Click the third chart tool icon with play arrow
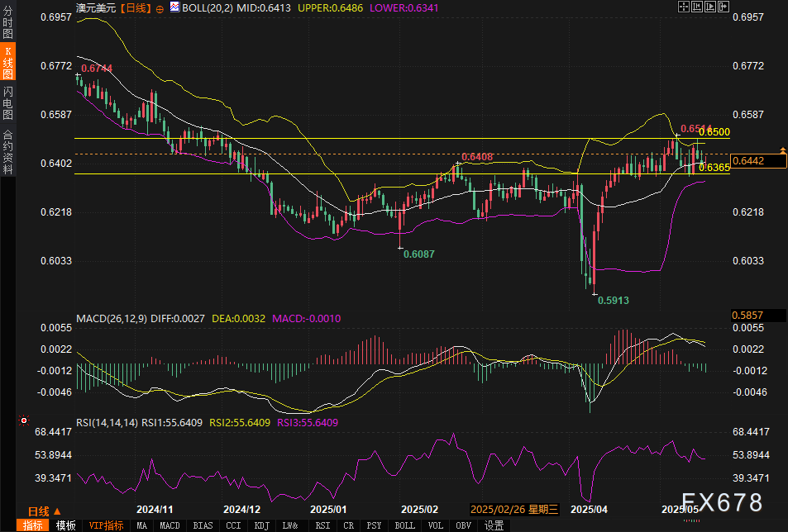This screenshot has height=532, width=788. click(710, 7)
